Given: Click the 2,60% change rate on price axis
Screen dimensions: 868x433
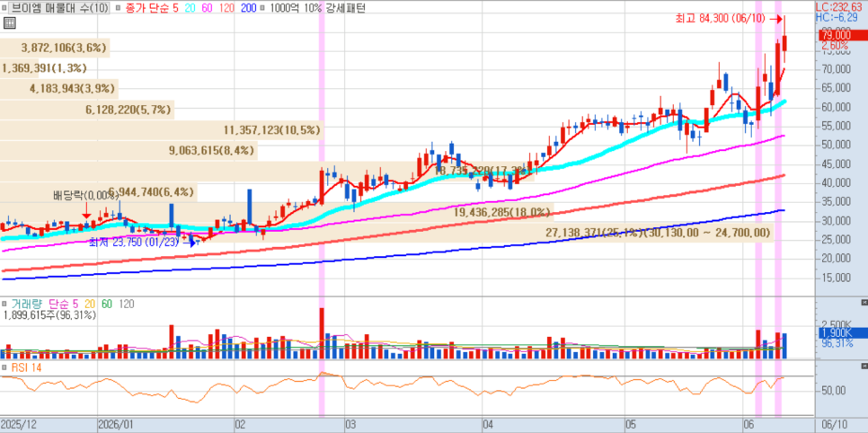Looking at the screenshot, I should point(834,45).
